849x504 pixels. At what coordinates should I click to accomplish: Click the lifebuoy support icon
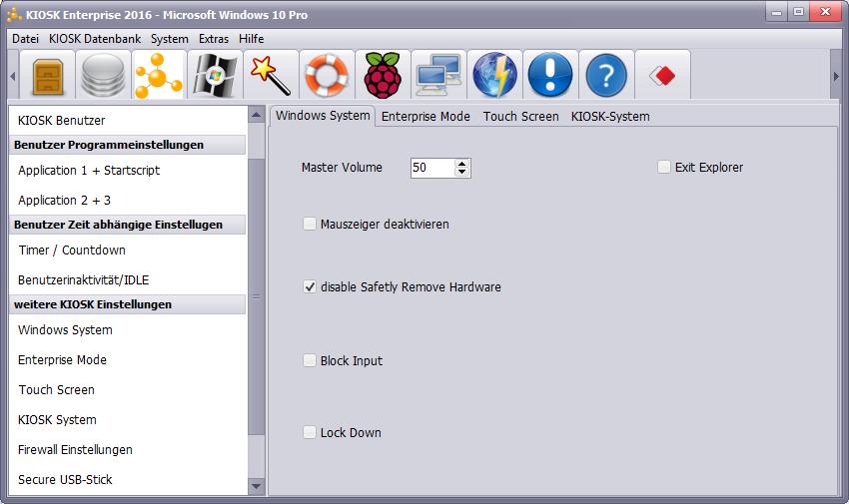(x=327, y=75)
